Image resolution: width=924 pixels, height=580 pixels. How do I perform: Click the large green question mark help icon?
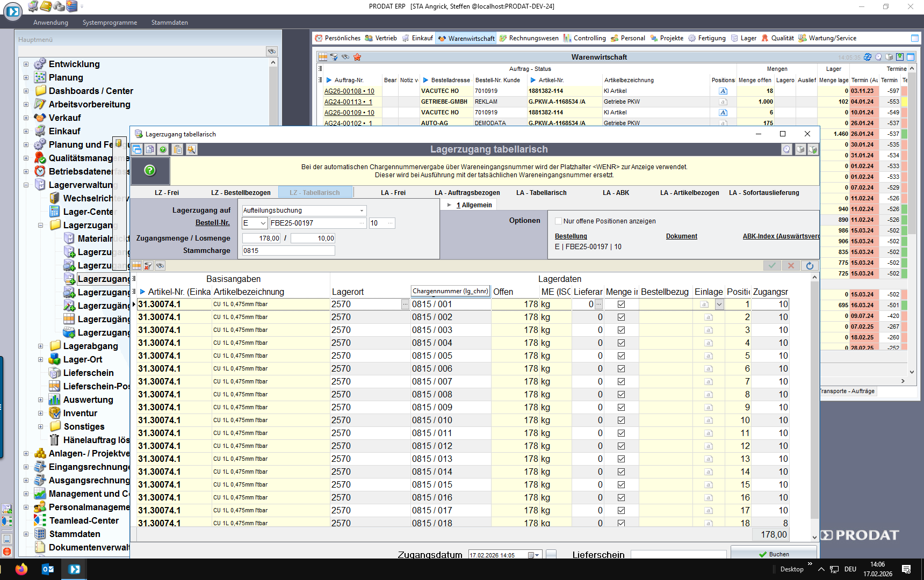coord(150,170)
